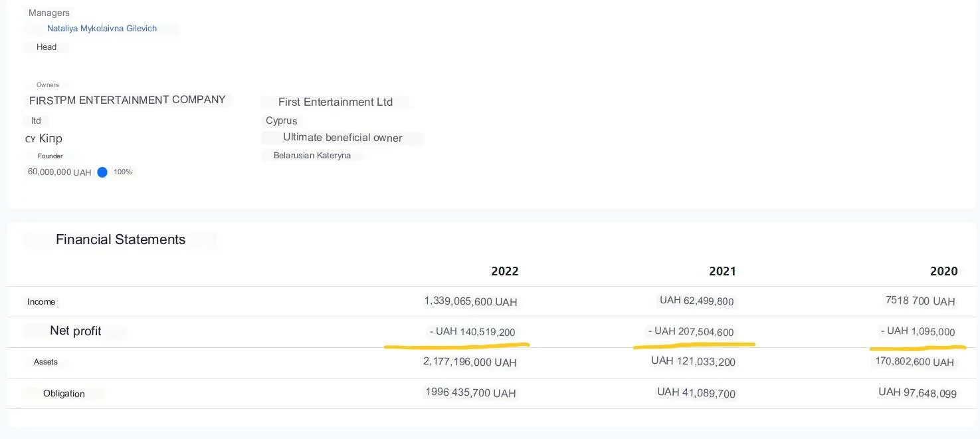
Task: Click FIRSTPM ENTERTAINMENT COMPANY owner name
Action: (x=128, y=100)
